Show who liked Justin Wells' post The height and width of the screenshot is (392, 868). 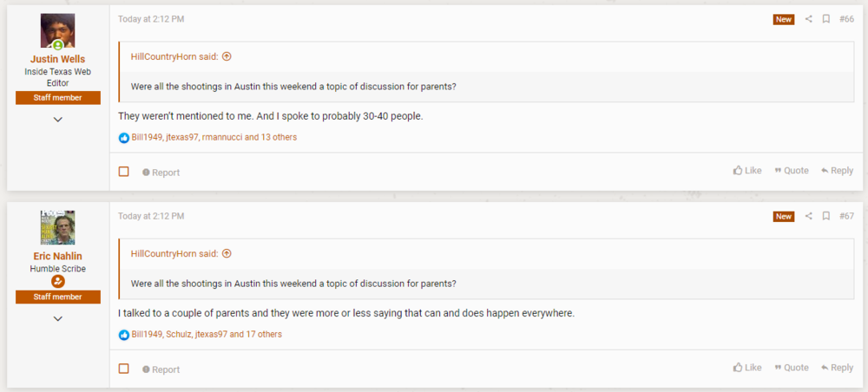pyautogui.click(x=214, y=137)
